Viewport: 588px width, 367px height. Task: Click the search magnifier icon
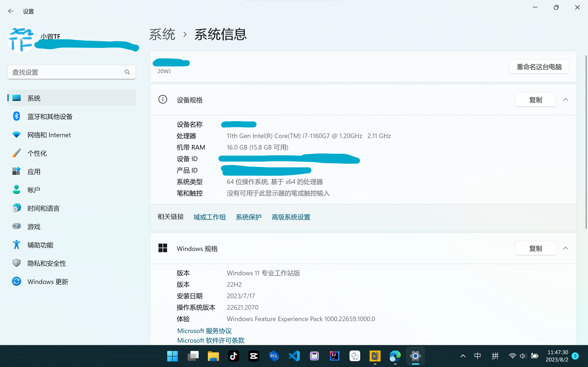127,72
